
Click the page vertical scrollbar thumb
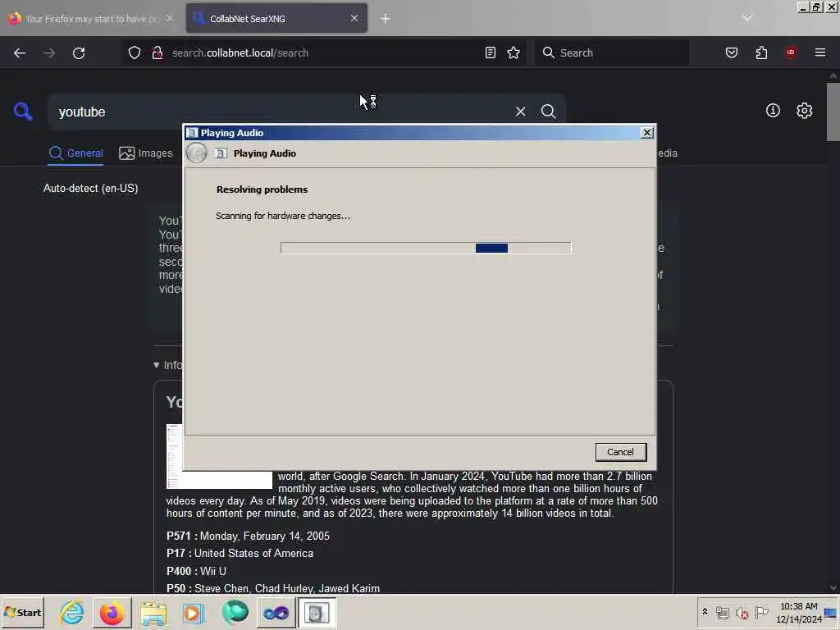[x=833, y=112]
